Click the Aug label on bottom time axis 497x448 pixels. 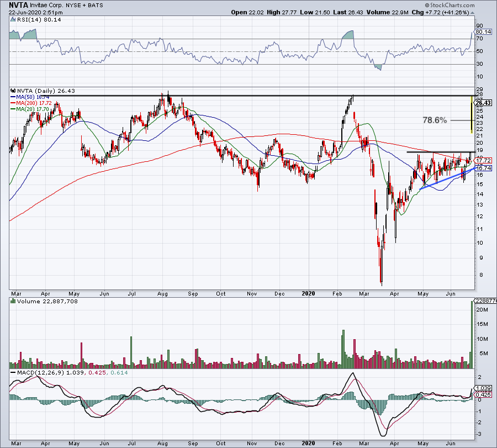(x=162, y=443)
